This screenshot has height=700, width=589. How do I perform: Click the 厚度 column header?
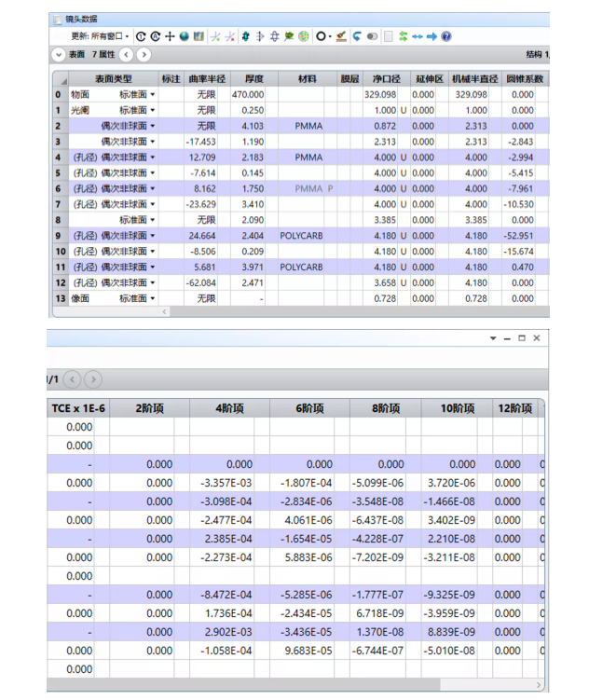253,79
